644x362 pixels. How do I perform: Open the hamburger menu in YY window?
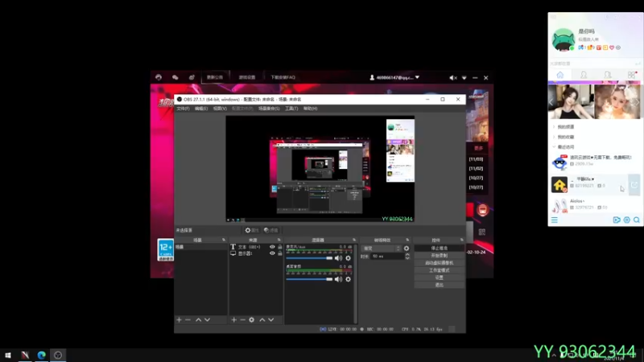point(555,220)
